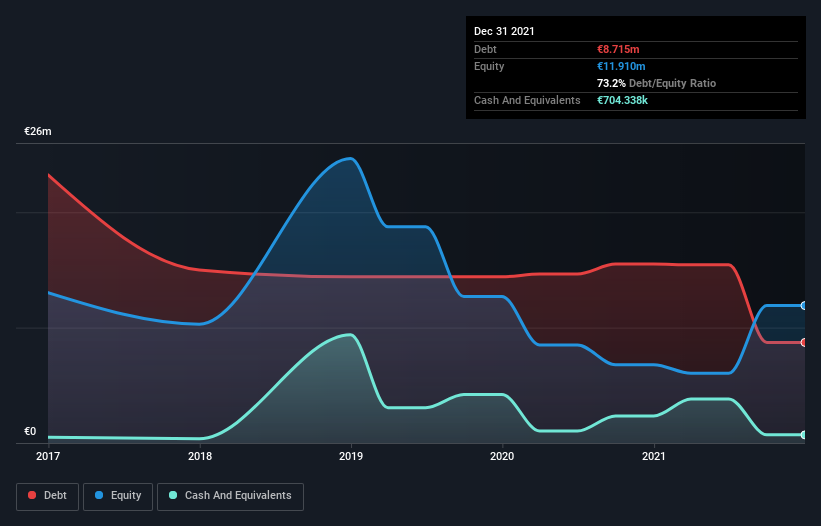Click the blue Equity legend dot
The height and width of the screenshot is (526, 821).
98,495
